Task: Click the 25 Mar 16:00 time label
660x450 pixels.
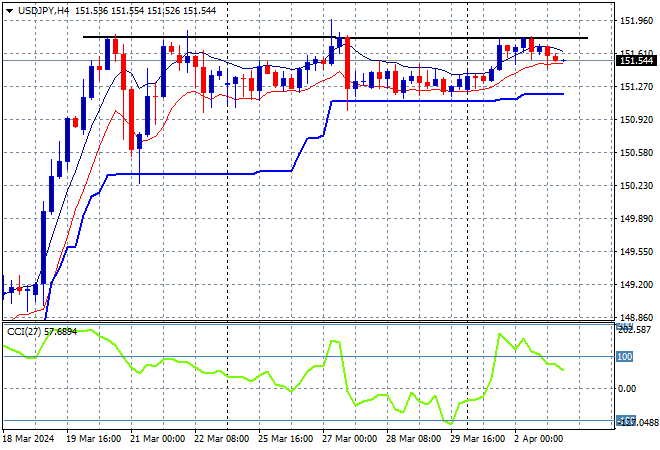Action: point(285,439)
